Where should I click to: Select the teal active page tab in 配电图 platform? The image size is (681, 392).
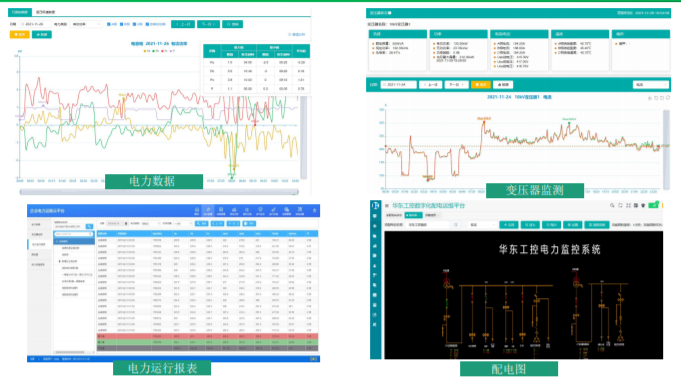coord(413,215)
